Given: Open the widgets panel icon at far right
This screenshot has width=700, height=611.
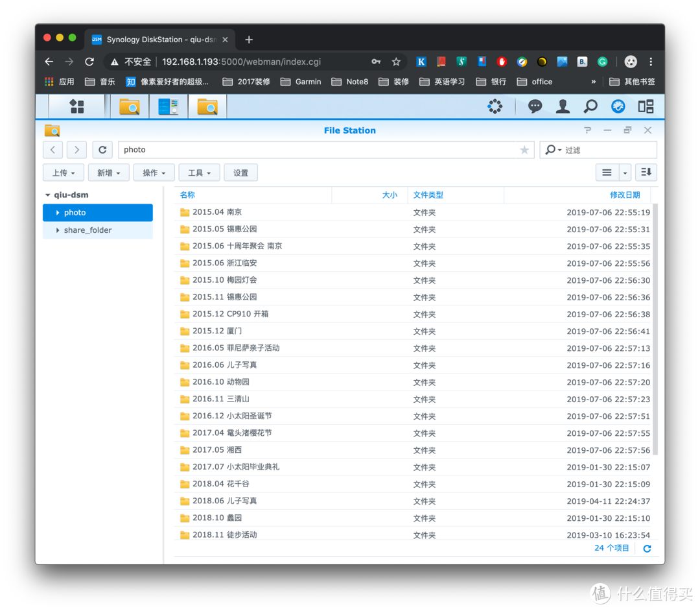Looking at the screenshot, I should click(x=646, y=106).
